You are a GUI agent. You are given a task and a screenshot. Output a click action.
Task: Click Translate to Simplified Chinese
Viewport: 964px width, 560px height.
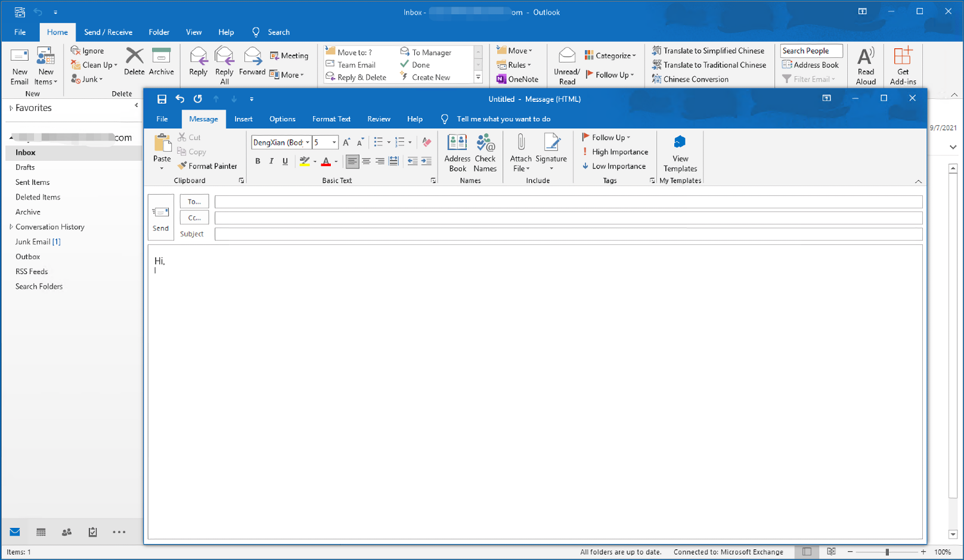(x=708, y=51)
